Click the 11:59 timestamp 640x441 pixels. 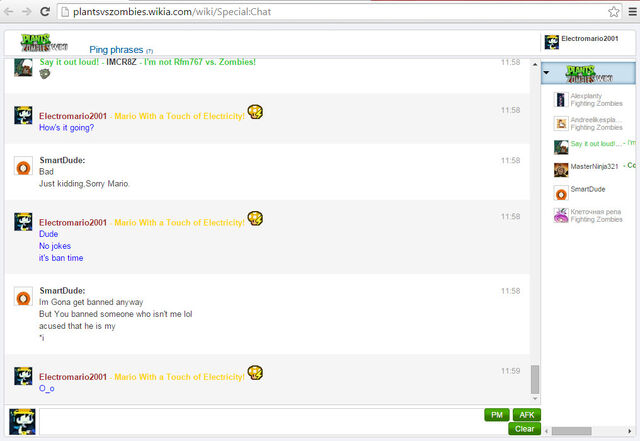[x=510, y=371]
